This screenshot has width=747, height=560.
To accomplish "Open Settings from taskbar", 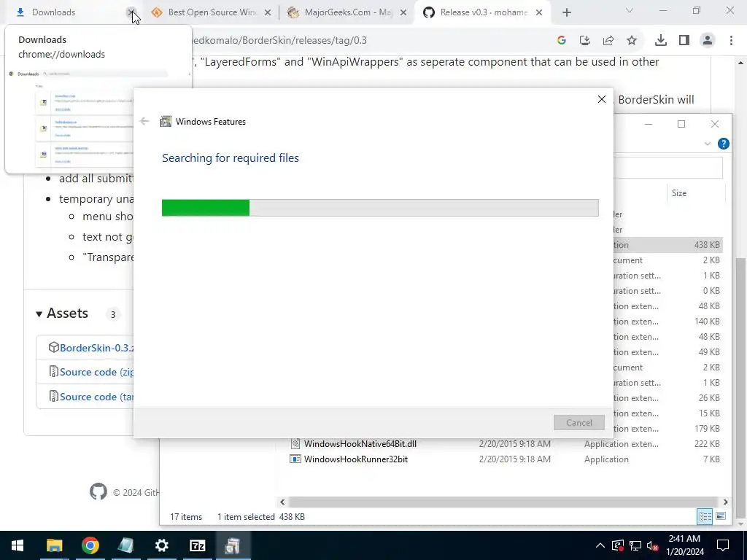I will 161,545.
